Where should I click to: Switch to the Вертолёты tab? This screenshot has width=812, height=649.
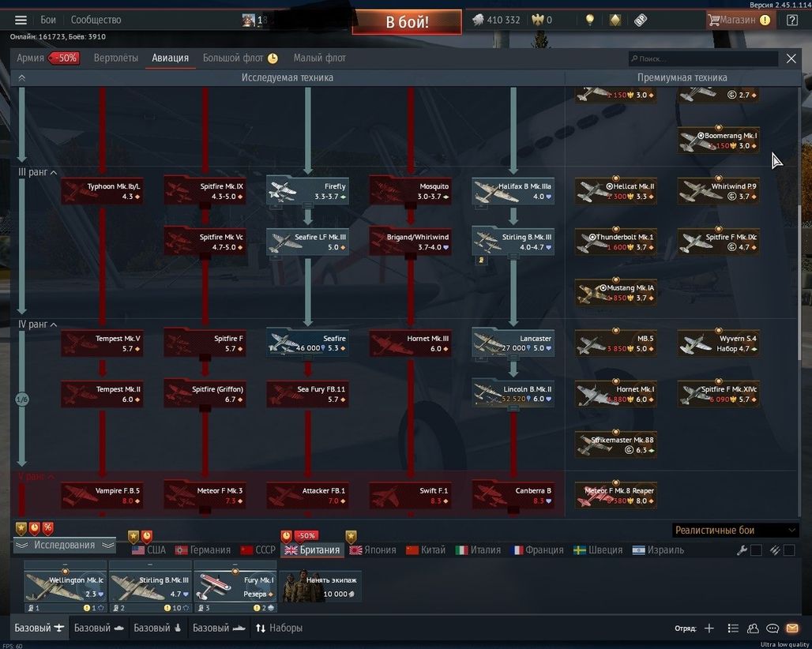(x=116, y=58)
